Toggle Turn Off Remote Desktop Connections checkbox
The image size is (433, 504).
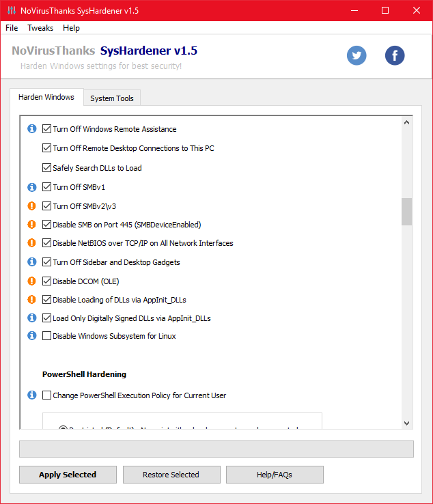[47, 148]
